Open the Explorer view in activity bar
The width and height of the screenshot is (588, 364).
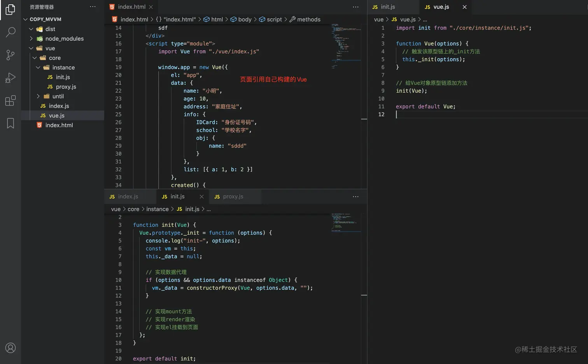point(10,9)
